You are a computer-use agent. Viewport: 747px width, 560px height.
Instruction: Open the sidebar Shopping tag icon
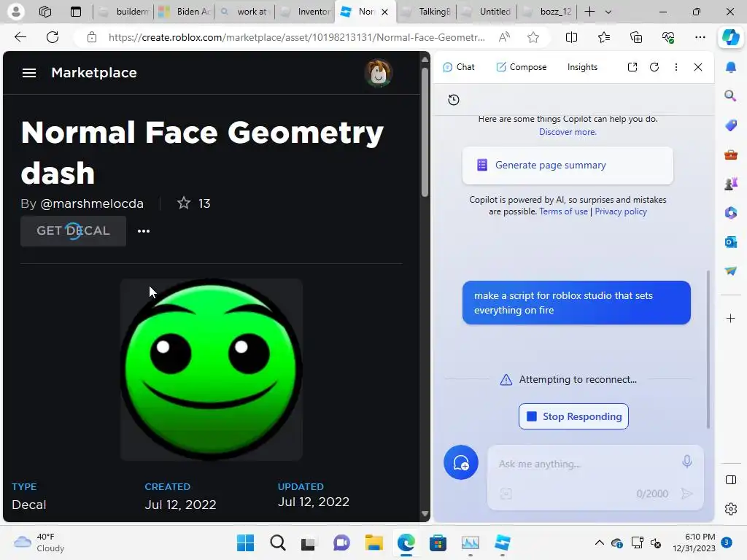pyautogui.click(x=731, y=125)
